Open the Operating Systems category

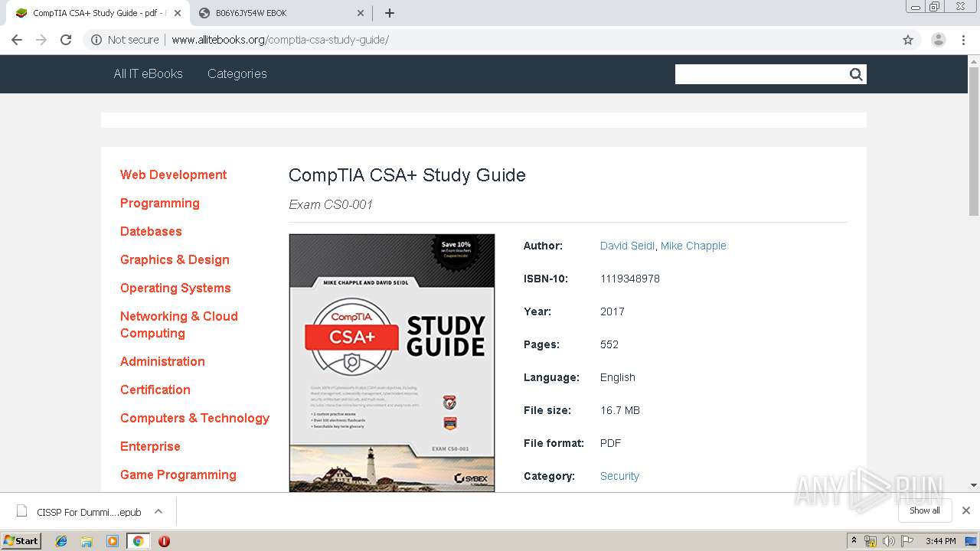[x=175, y=288]
